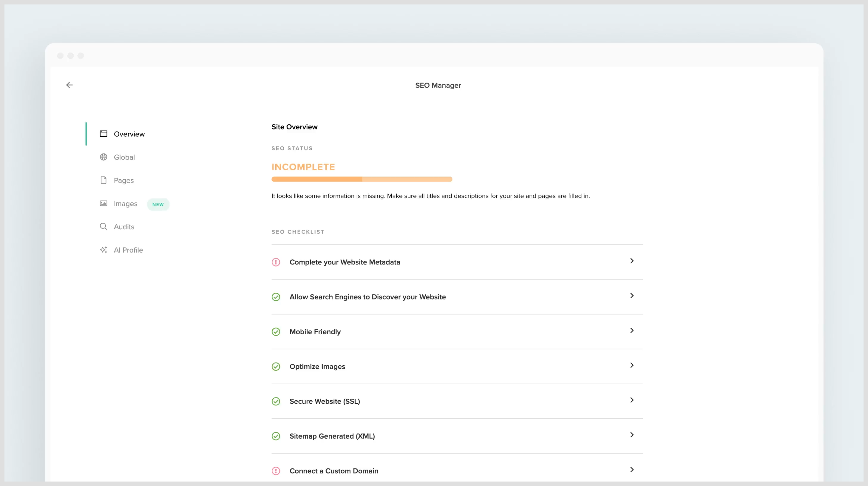Click the SEO CHECKLIST label
The height and width of the screenshot is (486, 868).
pos(298,232)
